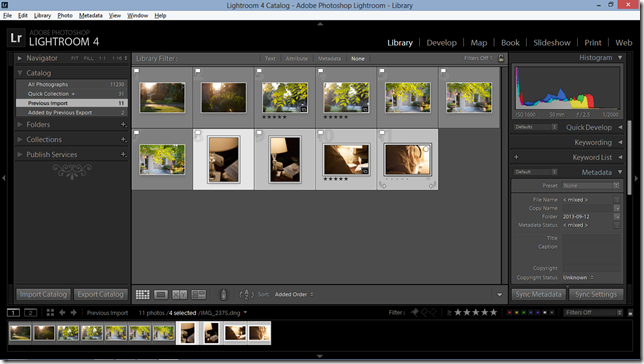The height and width of the screenshot is (364, 644).
Task: Select the Painter spray can tool
Action: pyautogui.click(x=223, y=295)
